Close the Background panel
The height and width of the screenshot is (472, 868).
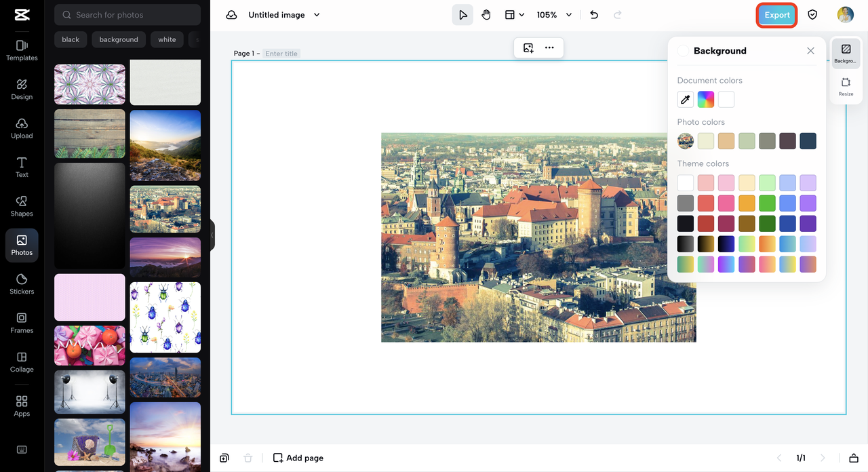pyautogui.click(x=810, y=51)
